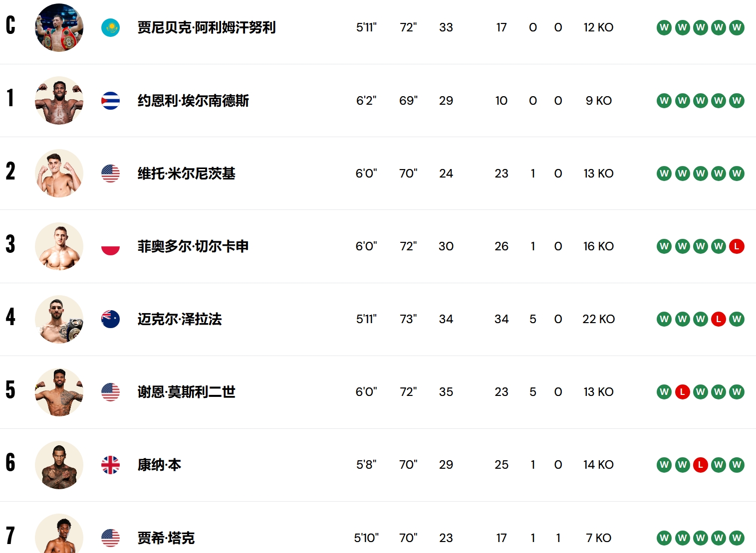This screenshot has width=756, height=553.
Task: Open the 贾尼贝克·阿利姆汗努利 name link
Action: pyautogui.click(x=207, y=27)
